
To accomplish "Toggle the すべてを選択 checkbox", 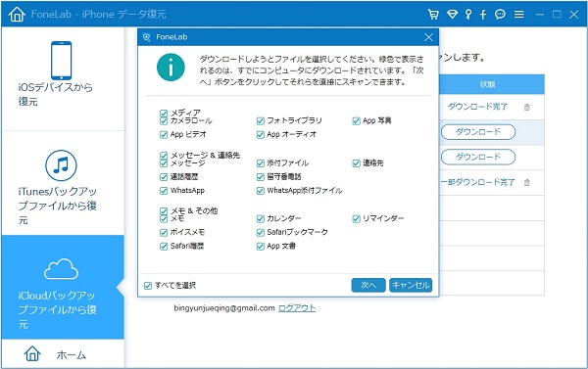I will (148, 286).
